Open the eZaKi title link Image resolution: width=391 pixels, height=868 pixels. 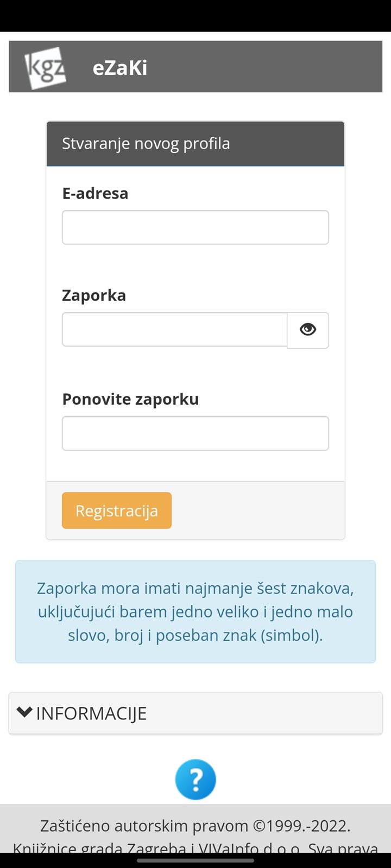coord(120,68)
